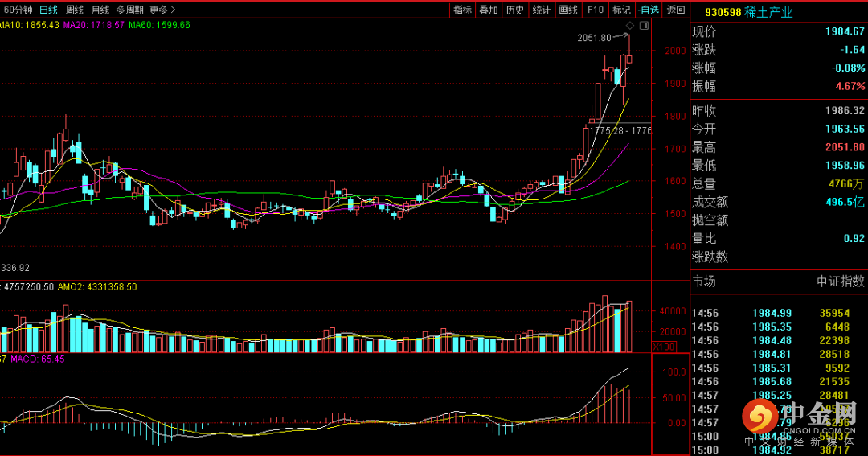Click the MA10: 1855.43 indicator label
Viewport: 868px width, 456px height.
[x=30, y=25]
